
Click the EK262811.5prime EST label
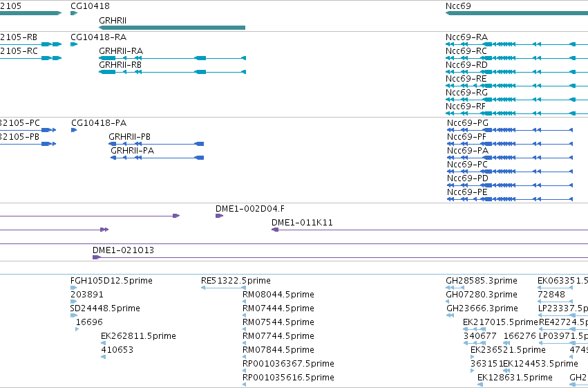tap(138, 336)
